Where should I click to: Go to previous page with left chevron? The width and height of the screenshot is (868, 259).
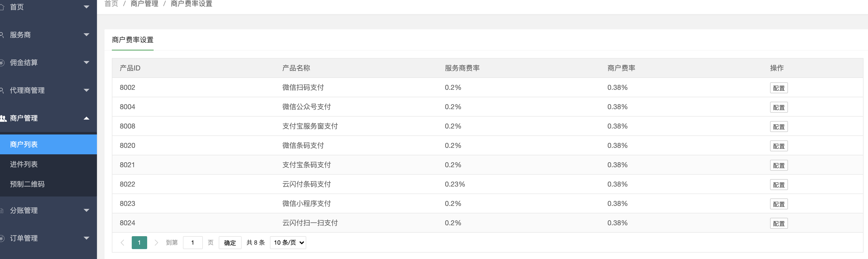122,243
